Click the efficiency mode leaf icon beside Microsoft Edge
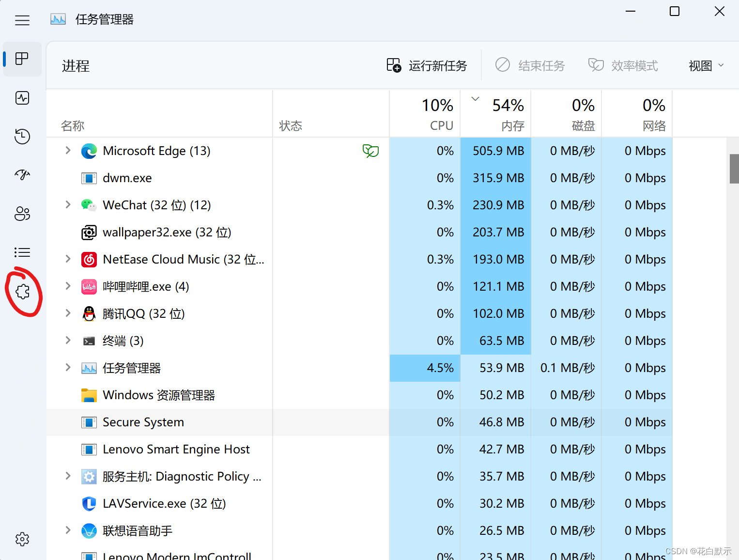This screenshot has height=560, width=739. (370, 151)
